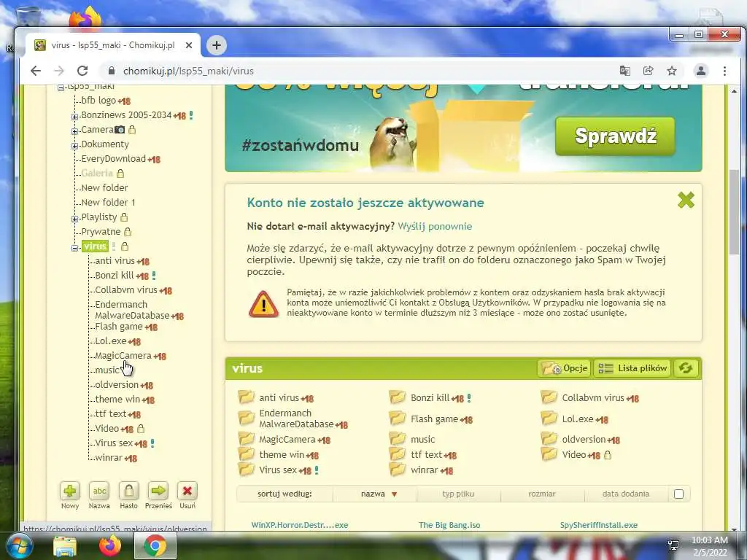747x560 pixels.
Task: Click the Nazwa rename icon
Action: coord(99,491)
